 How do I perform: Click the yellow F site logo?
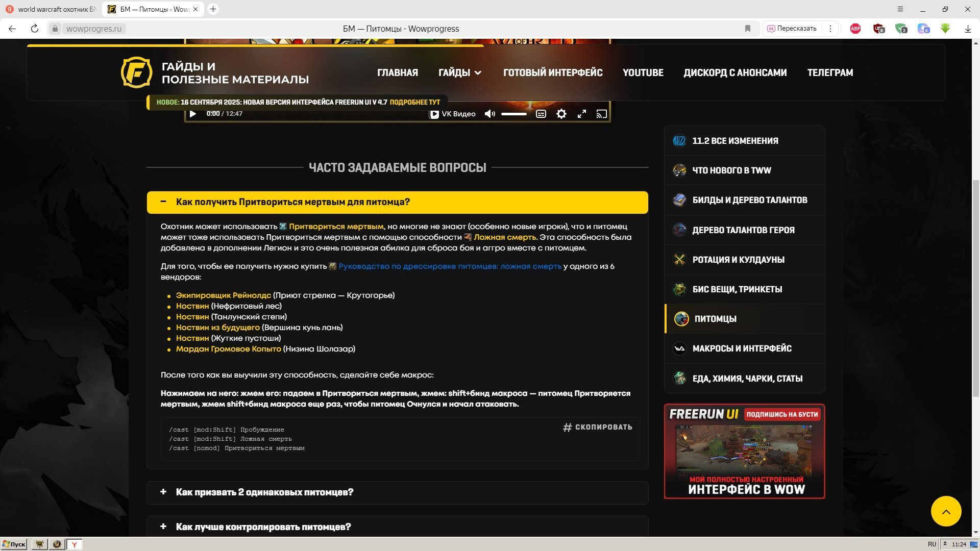[136, 72]
